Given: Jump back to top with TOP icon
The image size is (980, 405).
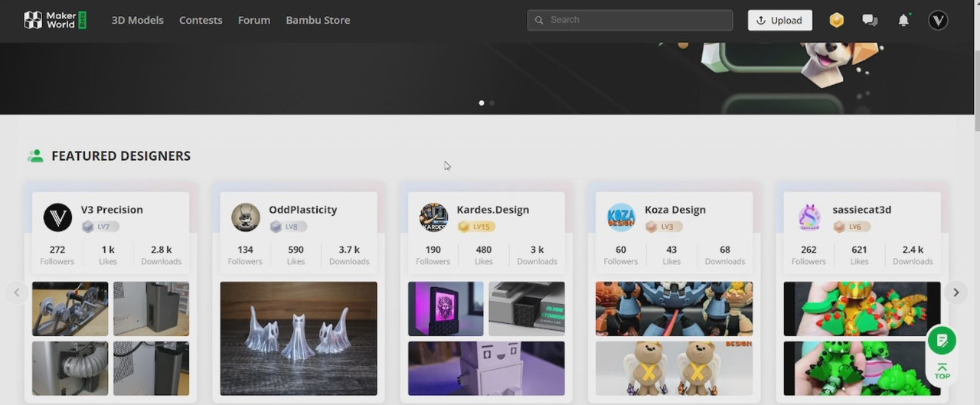Looking at the screenshot, I should [x=942, y=372].
